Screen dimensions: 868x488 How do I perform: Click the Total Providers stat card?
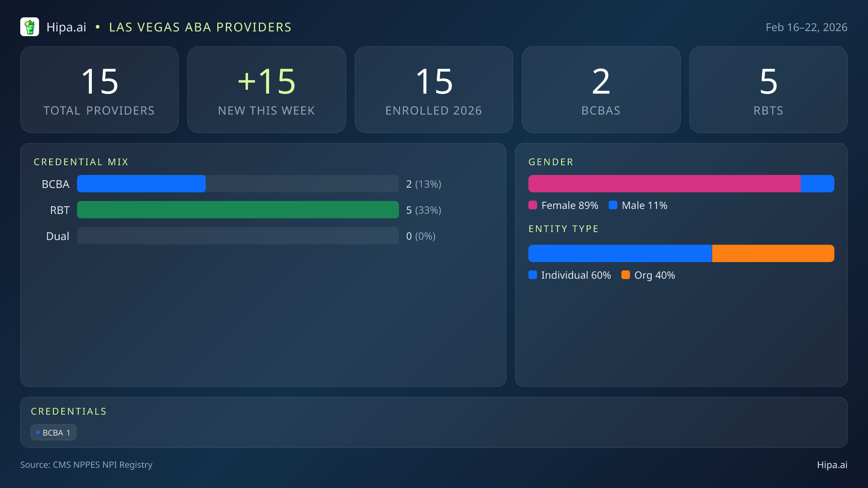(x=99, y=90)
